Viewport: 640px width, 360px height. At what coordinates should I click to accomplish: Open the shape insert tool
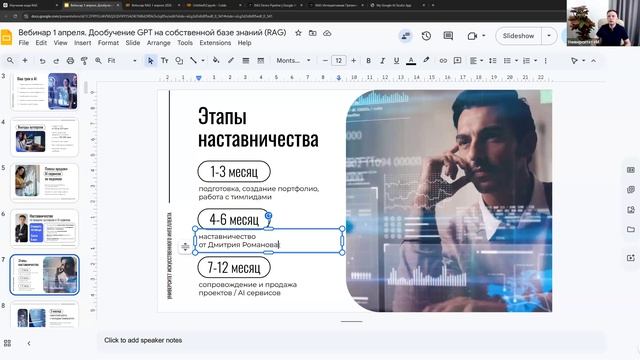(x=179, y=60)
